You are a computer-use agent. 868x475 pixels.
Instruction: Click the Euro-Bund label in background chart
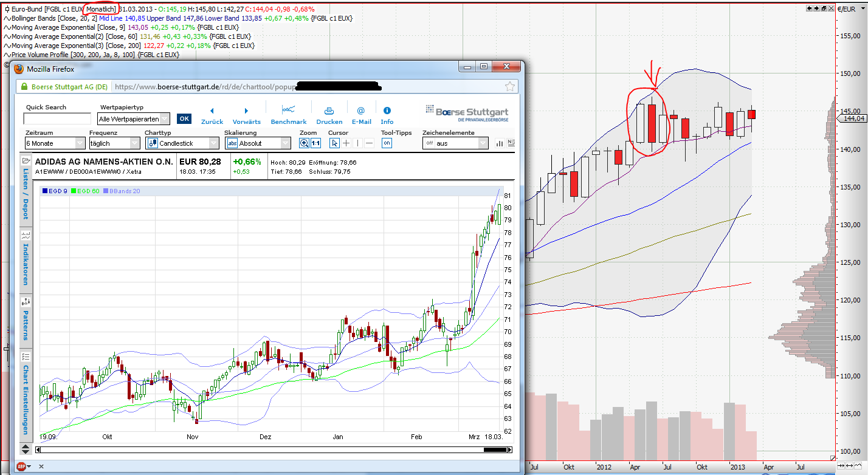point(27,9)
